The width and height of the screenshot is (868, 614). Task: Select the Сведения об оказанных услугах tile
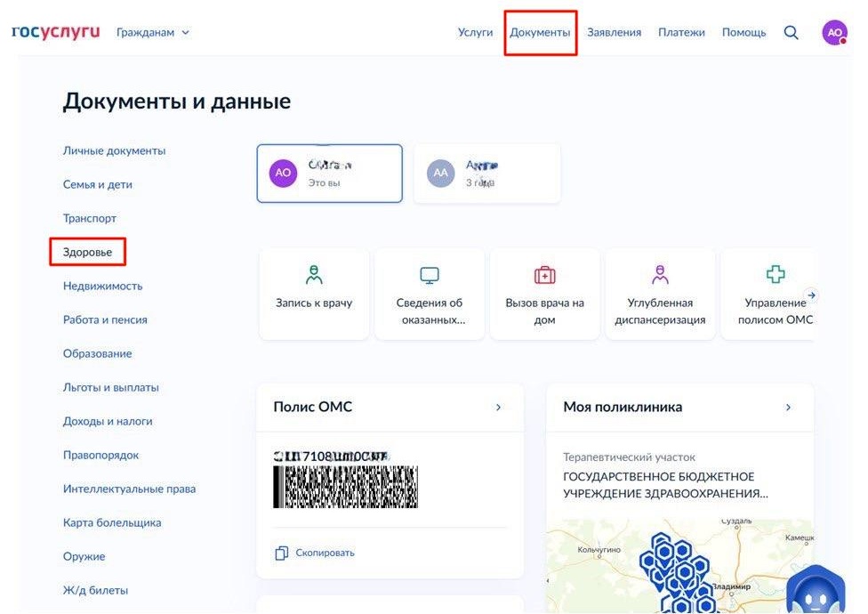point(430,294)
